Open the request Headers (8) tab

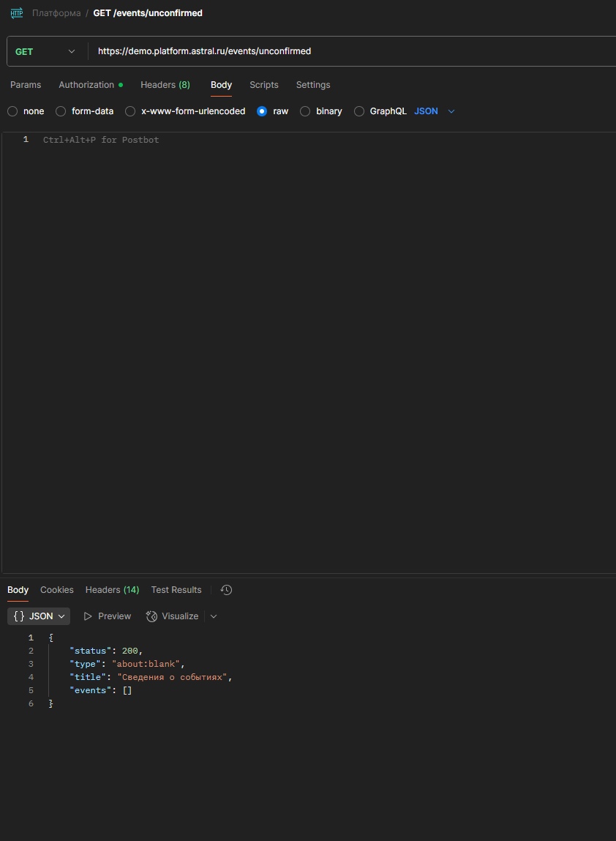pos(165,85)
